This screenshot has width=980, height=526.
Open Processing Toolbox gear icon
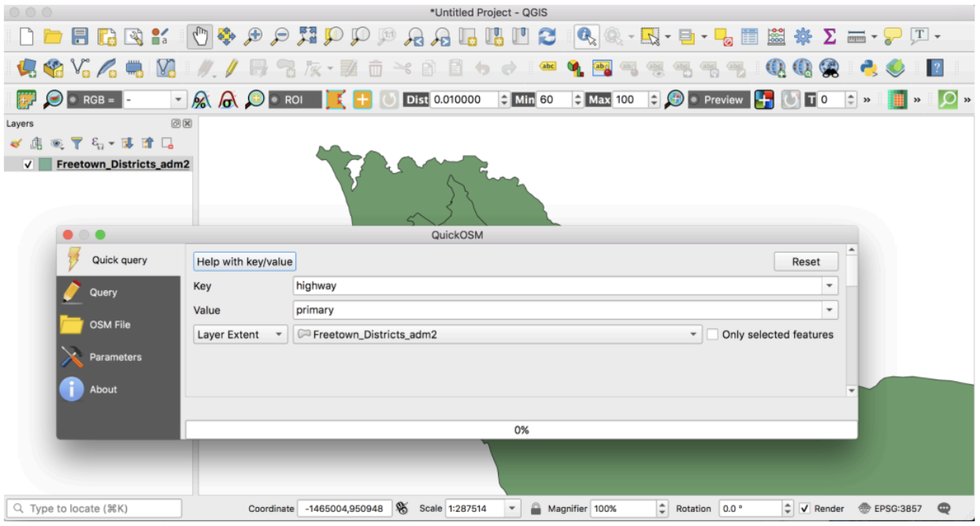pyautogui.click(x=803, y=36)
